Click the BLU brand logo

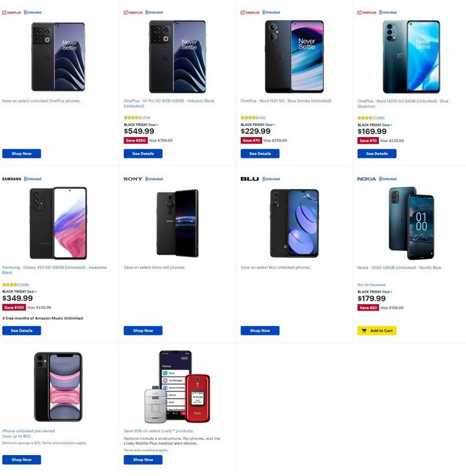[249, 179]
